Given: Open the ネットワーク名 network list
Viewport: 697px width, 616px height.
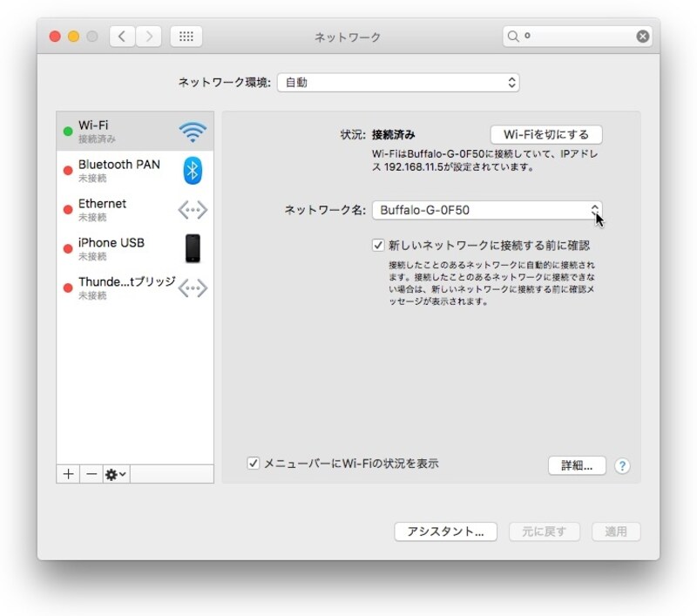Looking at the screenshot, I should [x=486, y=210].
